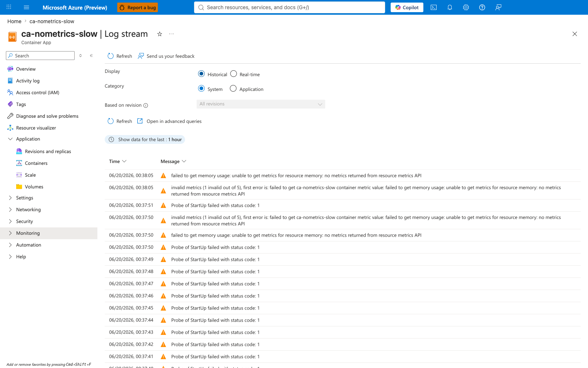Launch Cloud Shell icon in header
The width and height of the screenshot is (588, 368).
tap(434, 7)
